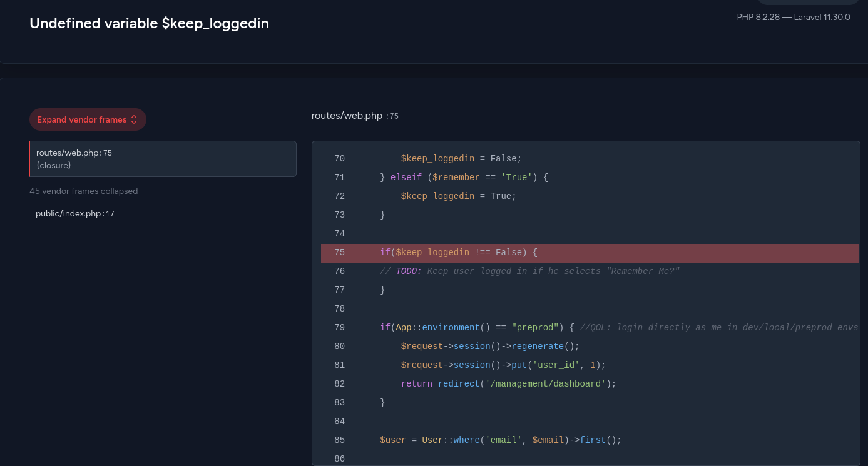This screenshot has width=868, height=466.
Task: Expand the 45 vendor frames collapsed row
Action: click(x=83, y=191)
